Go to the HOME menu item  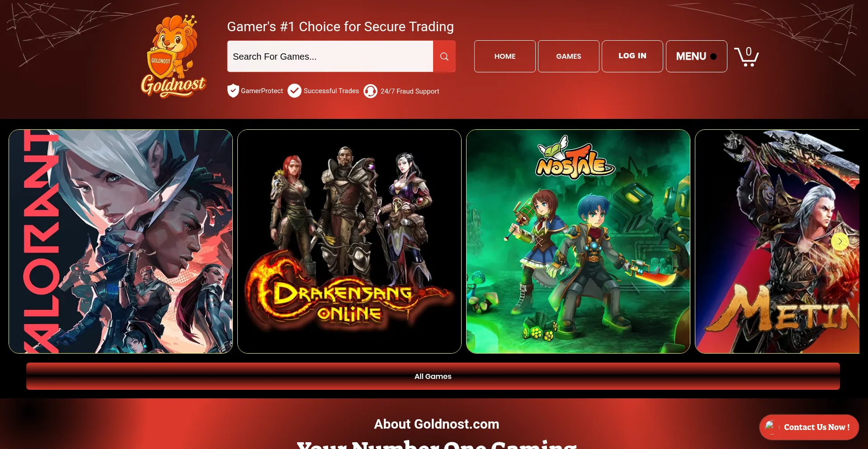[x=505, y=57]
